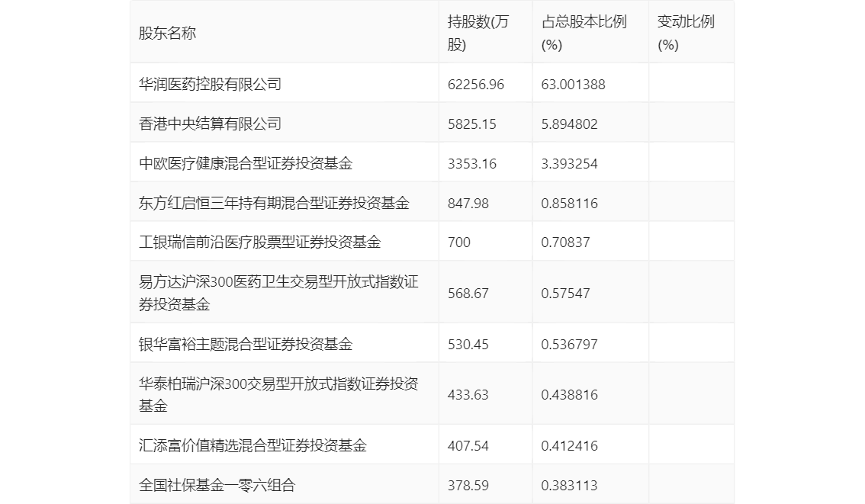
Task: Select shareholder 银华富裕主题混合型证券投资基金
Action: [x=246, y=345]
